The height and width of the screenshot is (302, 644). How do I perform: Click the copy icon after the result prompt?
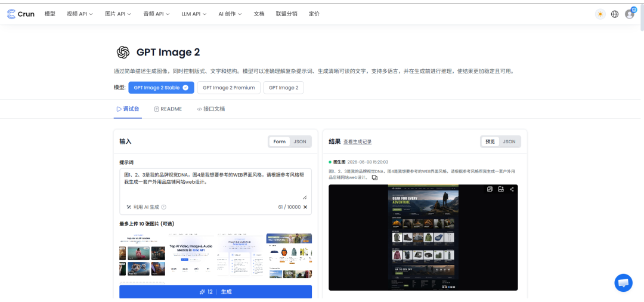point(374,177)
